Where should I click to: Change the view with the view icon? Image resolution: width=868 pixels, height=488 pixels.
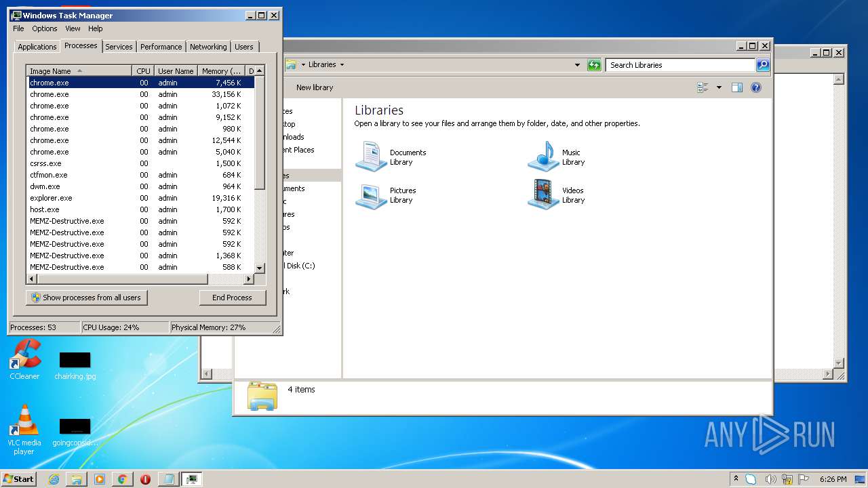coord(703,87)
